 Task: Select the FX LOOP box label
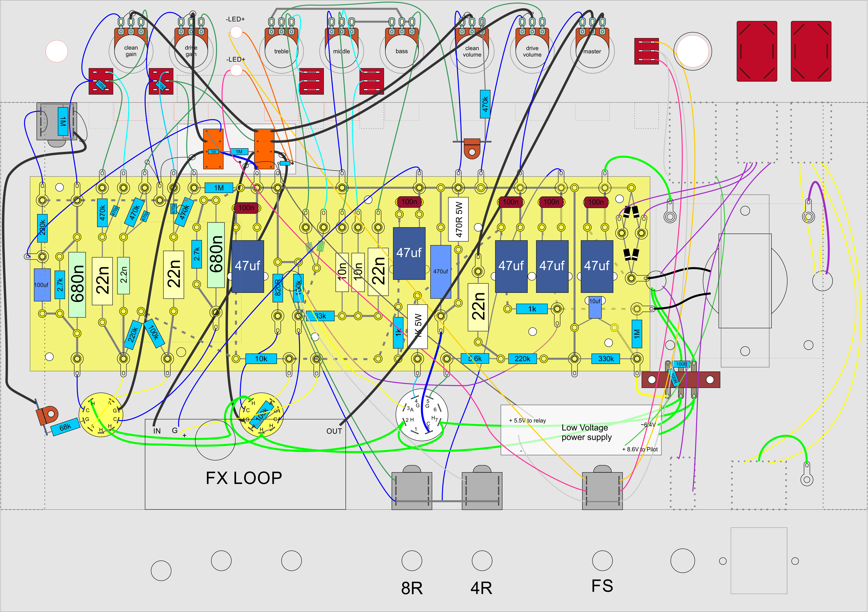pyautogui.click(x=244, y=478)
